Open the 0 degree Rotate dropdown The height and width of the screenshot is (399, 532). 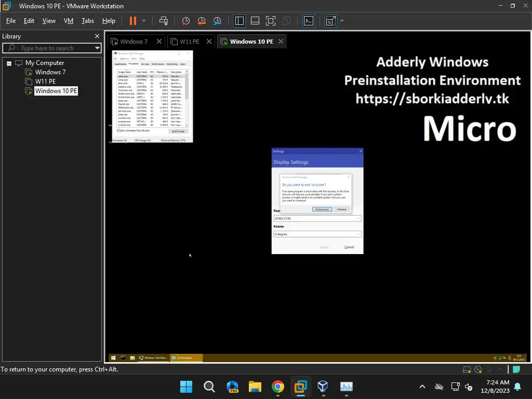pyautogui.click(x=317, y=234)
